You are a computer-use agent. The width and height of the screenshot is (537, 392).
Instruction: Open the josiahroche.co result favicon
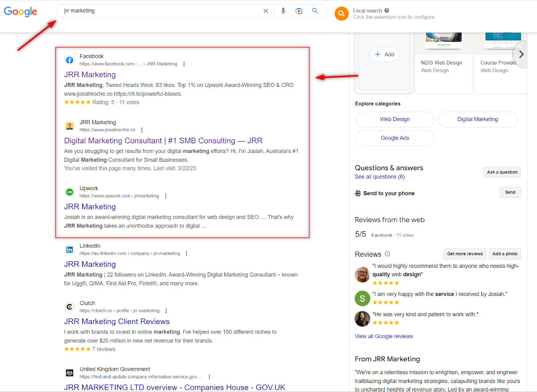(69, 126)
